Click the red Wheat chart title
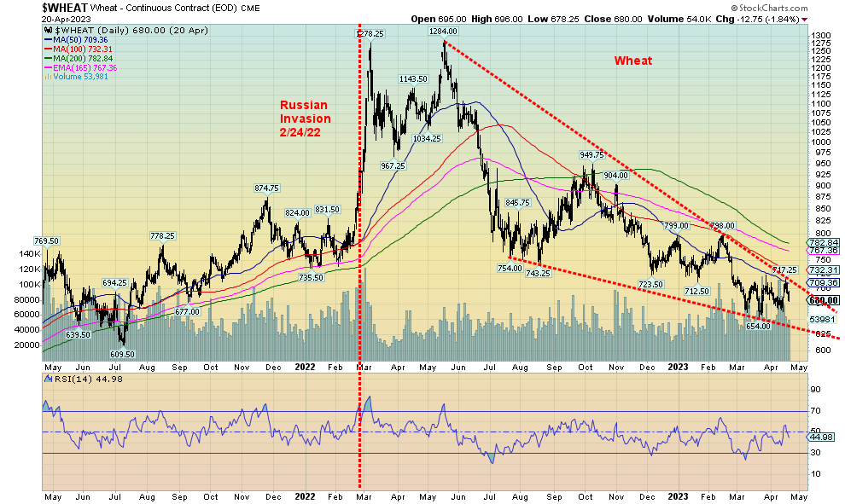This screenshot has width=845, height=504. [x=632, y=61]
